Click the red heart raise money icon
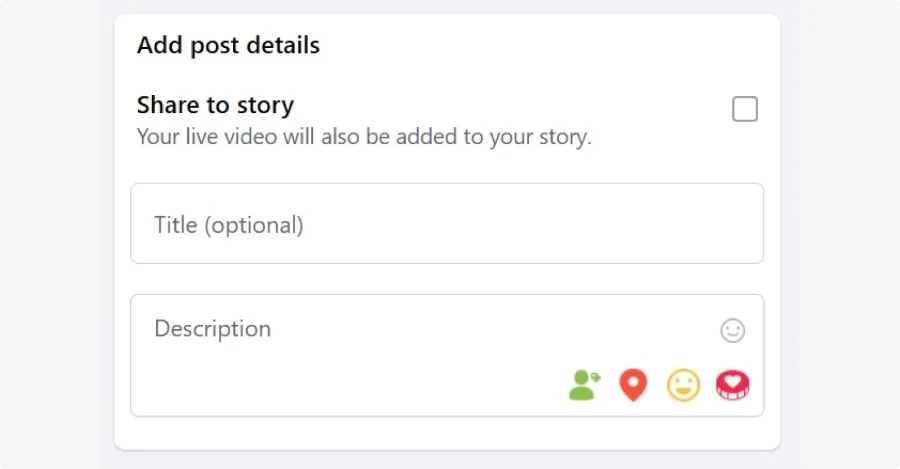Screen dimensions: 900x469 pos(733,385)
